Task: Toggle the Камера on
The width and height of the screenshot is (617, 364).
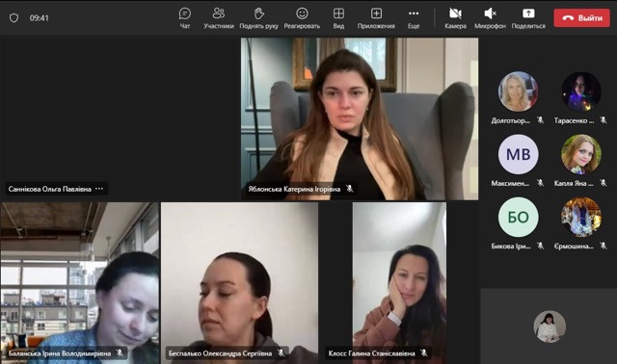Action: [x=455, y=13]
